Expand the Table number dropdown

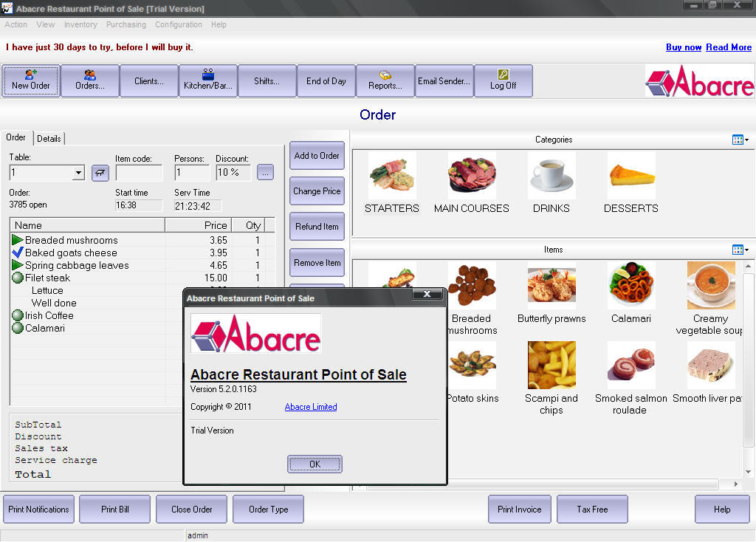click(78, 173)
